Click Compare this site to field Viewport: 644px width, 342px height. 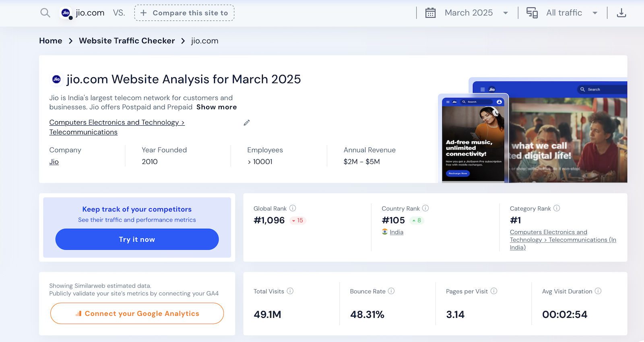pos(184,13)
